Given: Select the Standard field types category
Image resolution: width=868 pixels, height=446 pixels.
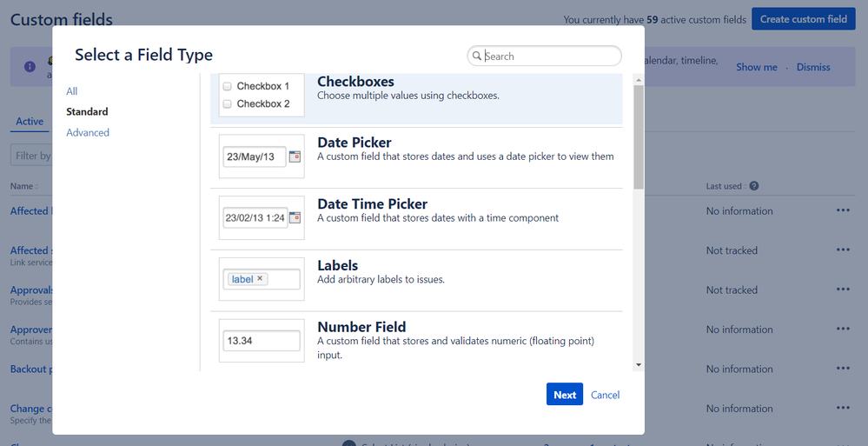Looking at the screenshot, I should point(87,112).
